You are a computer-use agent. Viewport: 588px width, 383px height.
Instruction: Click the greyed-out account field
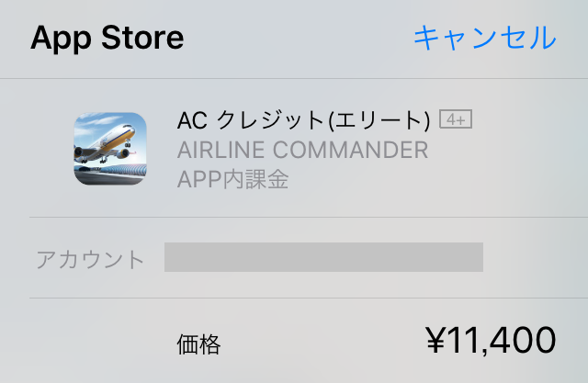click(x=323, y=257)
